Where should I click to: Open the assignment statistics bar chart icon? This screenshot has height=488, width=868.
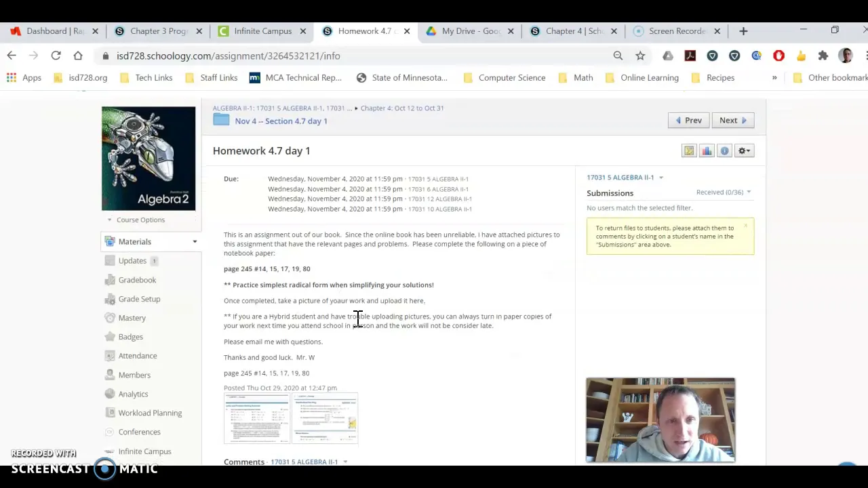coord(707,150)
